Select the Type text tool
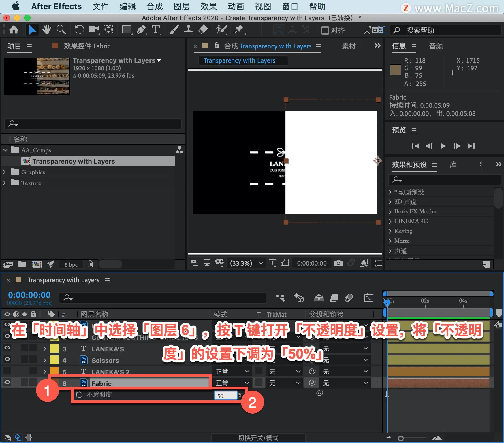Image resolution: width=504 pixels, height=443 pixels. click(156, 30)
